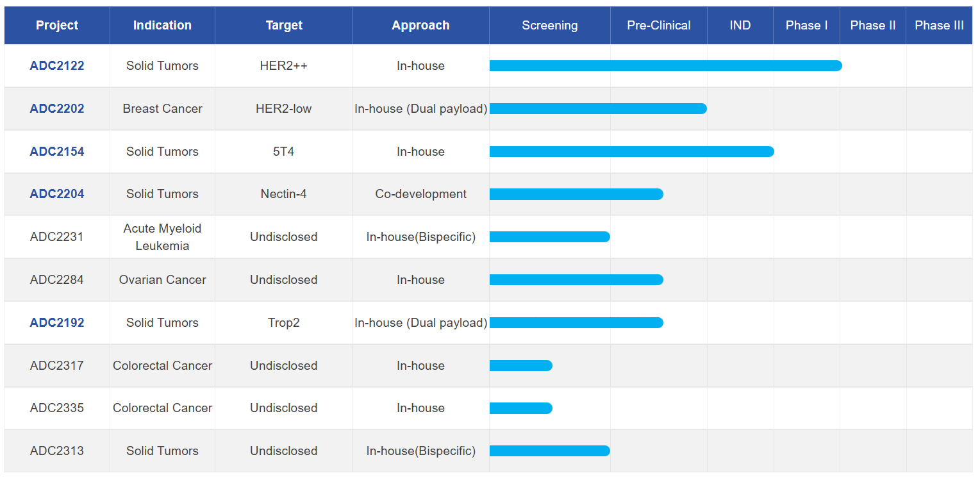Screen dimensions: 980x480
Task: Click the Indication column header
Action: (162, 25)
